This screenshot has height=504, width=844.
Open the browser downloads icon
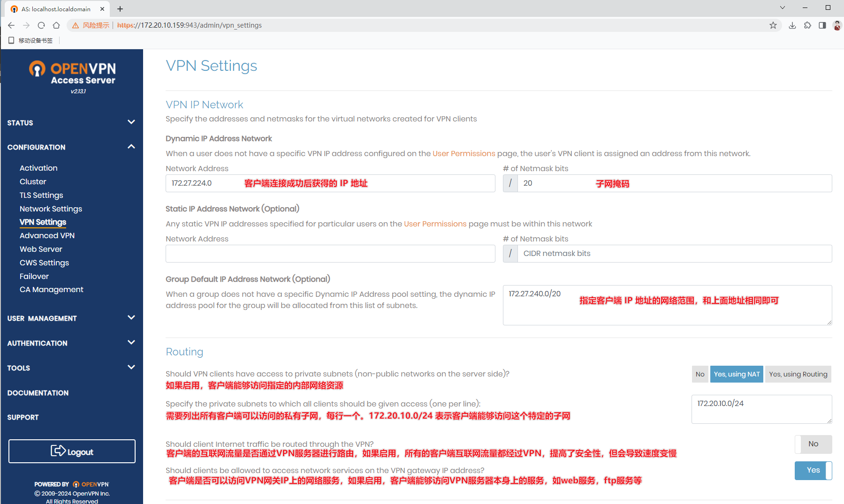pyautogui.click(x=792, y=25)
